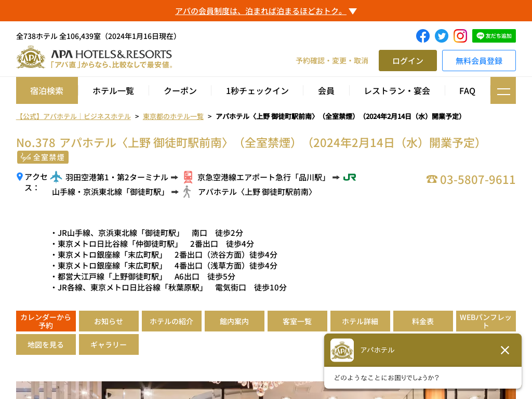Jump to the 客室一覧 section
The image size is (532, 399).
pos(297,321)
